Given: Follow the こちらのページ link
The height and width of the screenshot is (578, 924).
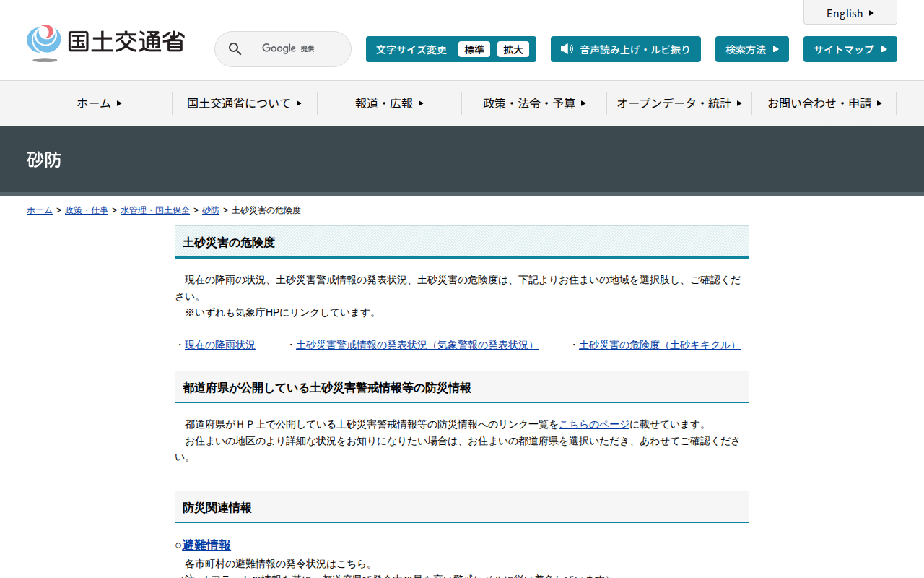Looking at the screenshot, I should [x=593, y=424].
